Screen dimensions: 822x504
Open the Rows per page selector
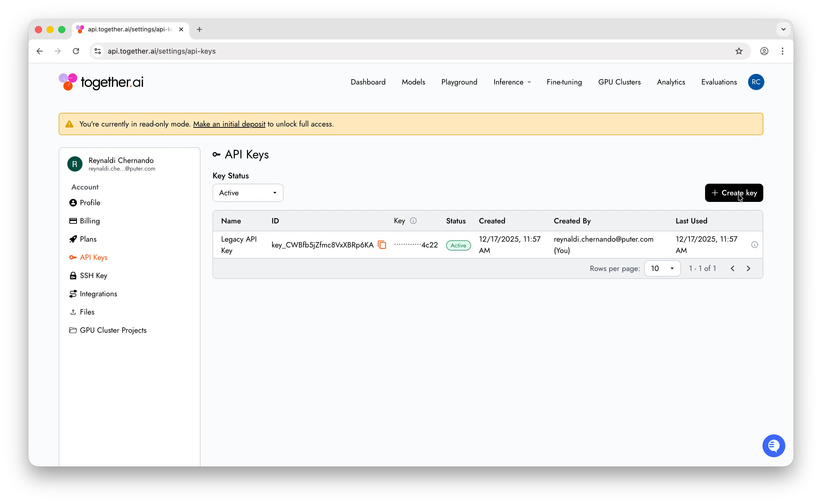[x=662, y=268]
